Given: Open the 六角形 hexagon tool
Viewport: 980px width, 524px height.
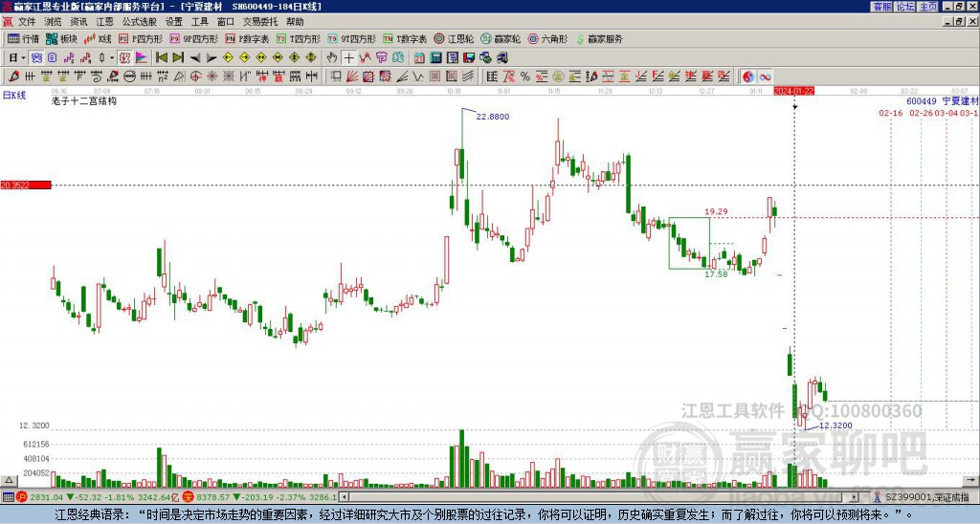Looking at the screenshot, I should (x=547, y=38).
